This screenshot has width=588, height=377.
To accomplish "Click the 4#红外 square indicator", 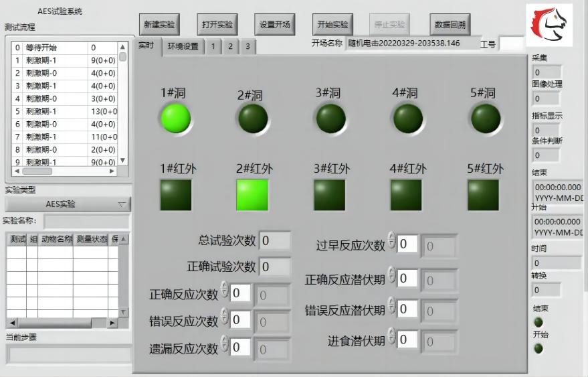I will pyautogui.click(x=406, y=195).
